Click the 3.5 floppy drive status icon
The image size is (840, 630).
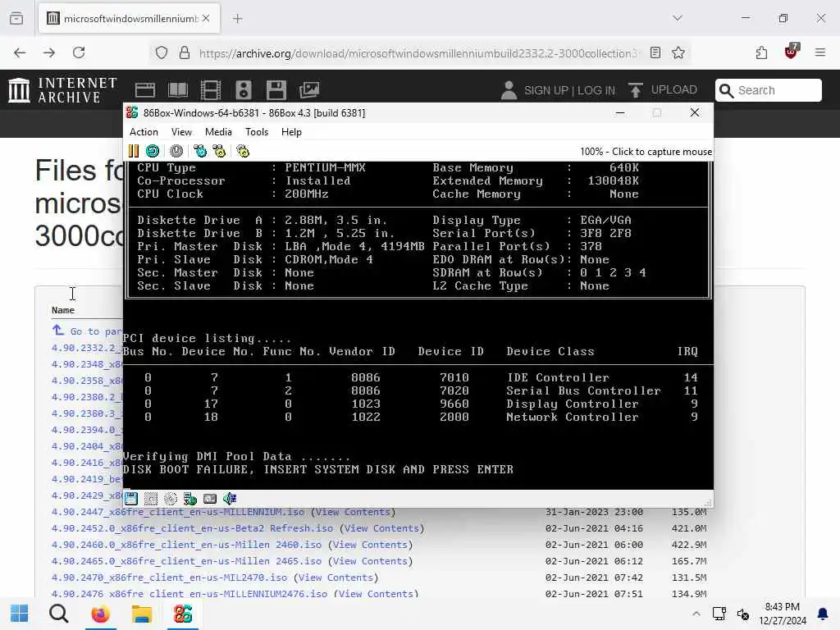131,499
